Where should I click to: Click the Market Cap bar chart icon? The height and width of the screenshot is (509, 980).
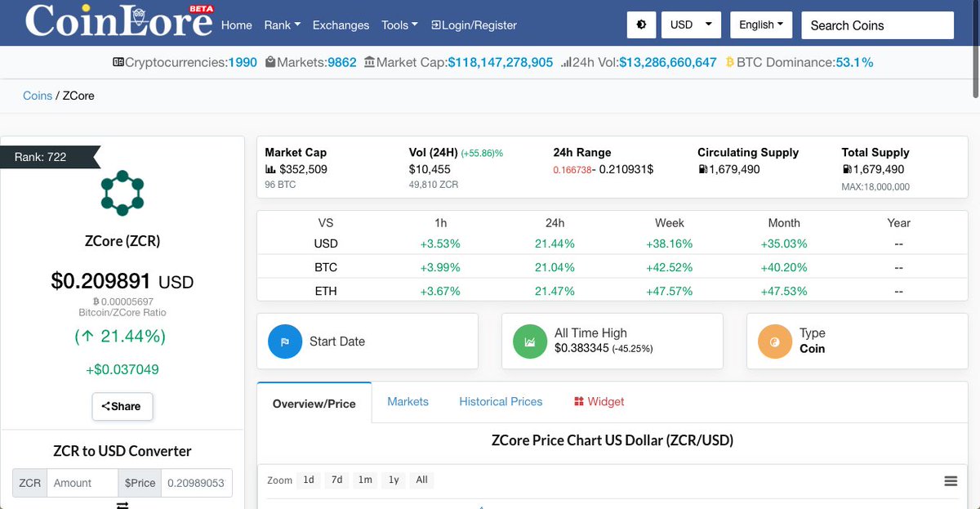point(270,169)
